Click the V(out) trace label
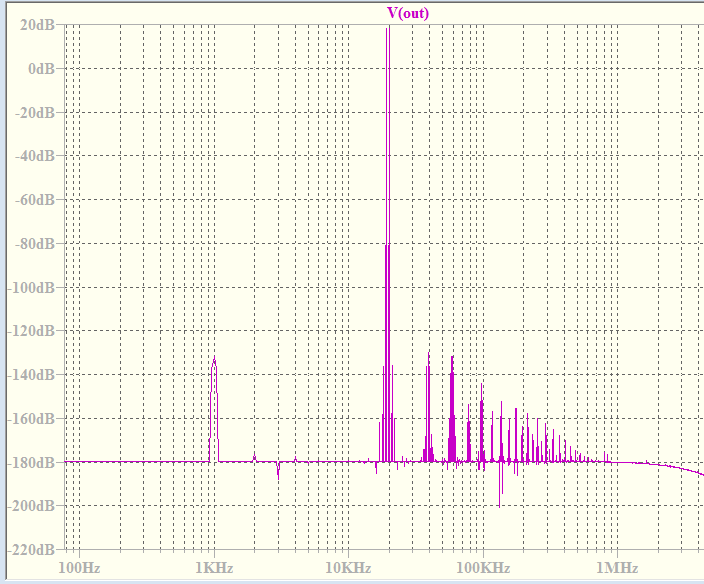This screenshot has width=704, height=584. click(x=408, y=13)
